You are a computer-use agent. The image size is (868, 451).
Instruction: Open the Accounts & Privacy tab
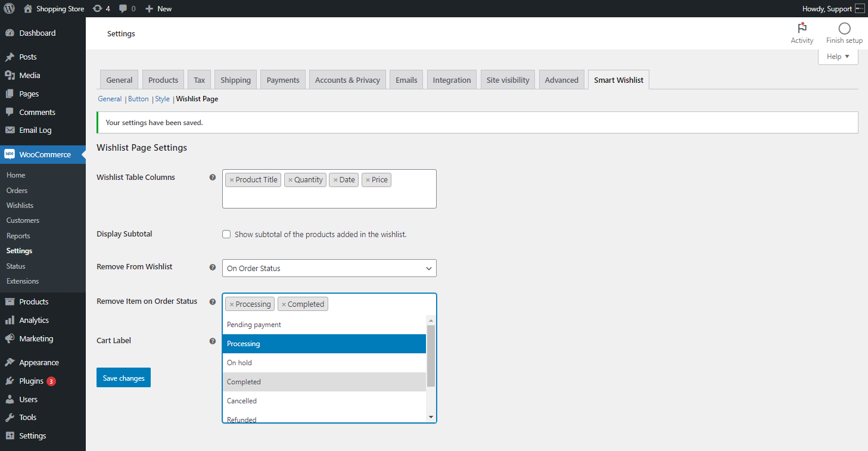click(x=347, y=80)
